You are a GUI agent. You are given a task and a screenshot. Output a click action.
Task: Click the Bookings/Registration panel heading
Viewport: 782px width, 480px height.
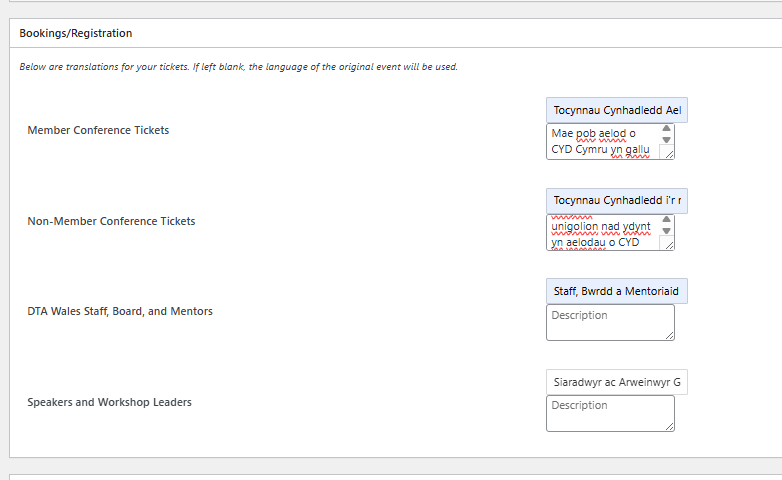point(76,33)
